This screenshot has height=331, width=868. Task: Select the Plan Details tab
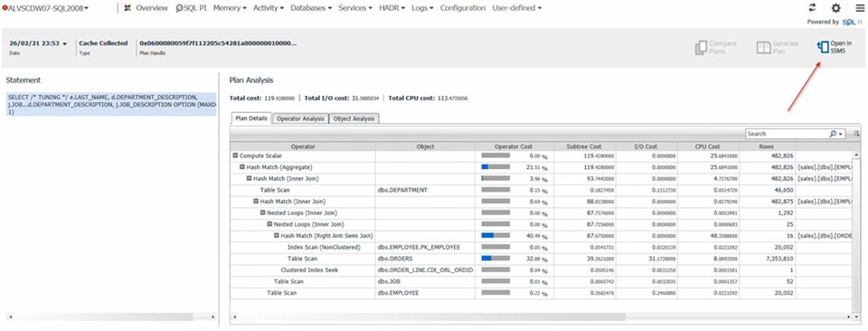(251, 118)
